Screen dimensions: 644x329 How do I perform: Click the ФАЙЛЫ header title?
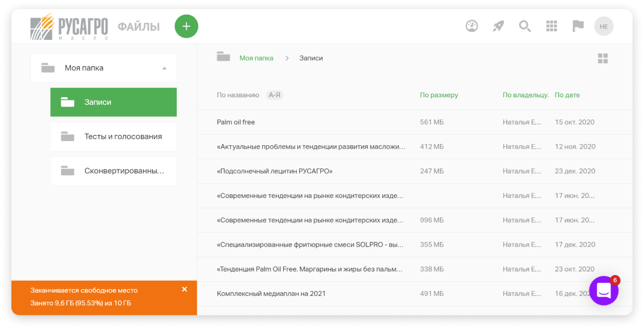(x=139, y=27)
